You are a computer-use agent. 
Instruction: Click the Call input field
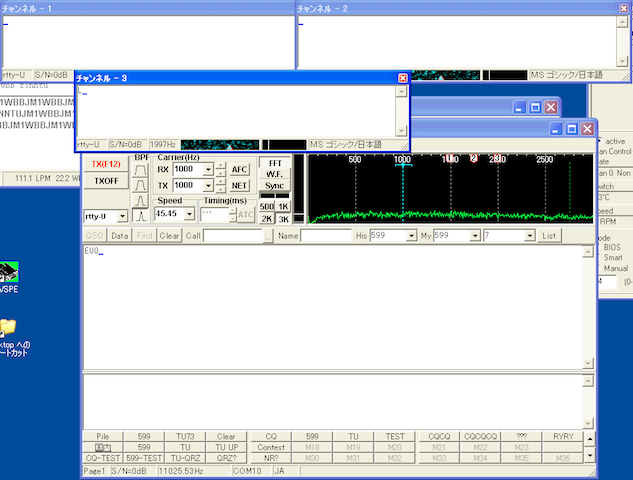tap(233, 236)
